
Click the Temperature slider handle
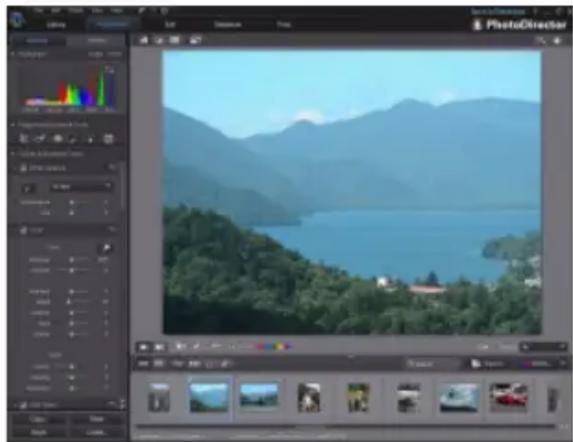pos(72,202)
